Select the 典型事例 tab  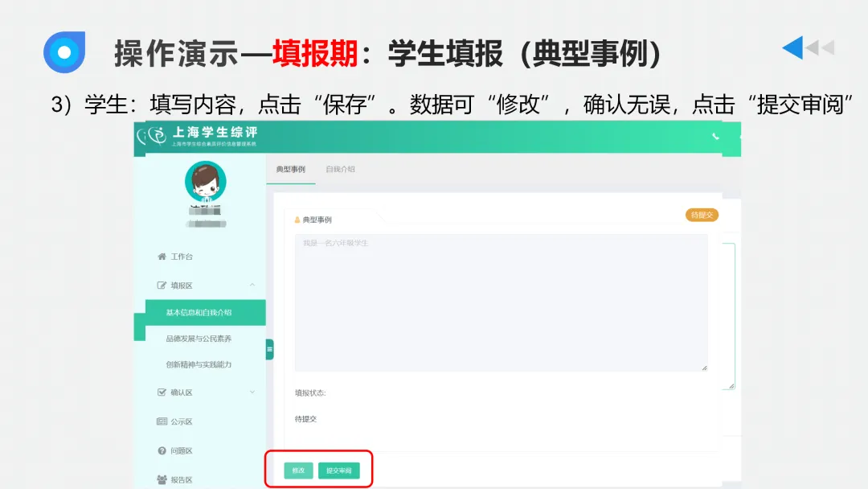289,170
